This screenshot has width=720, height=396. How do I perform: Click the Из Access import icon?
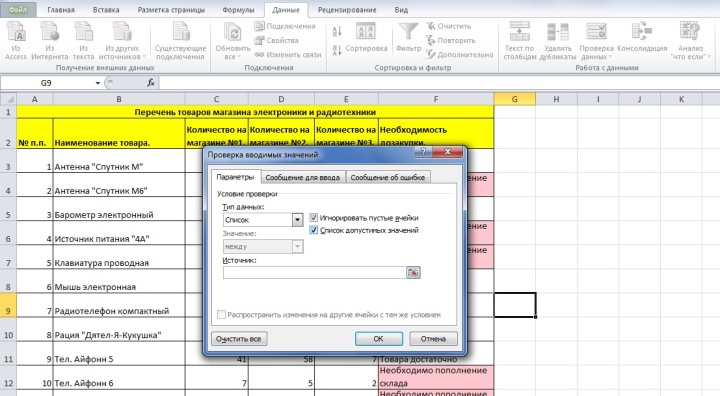tap(16, 32)
